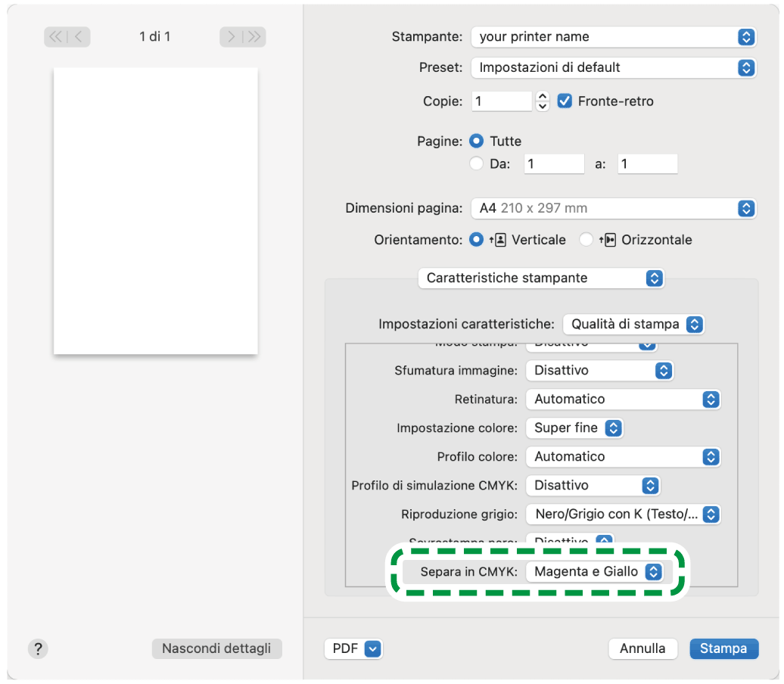The image size is (784, 684).
Task: Go to the next page preview arrow
Action: [x=232, y=36]
